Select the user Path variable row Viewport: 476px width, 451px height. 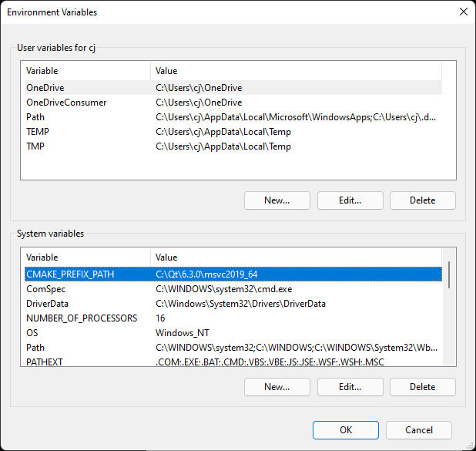[233, 117]
